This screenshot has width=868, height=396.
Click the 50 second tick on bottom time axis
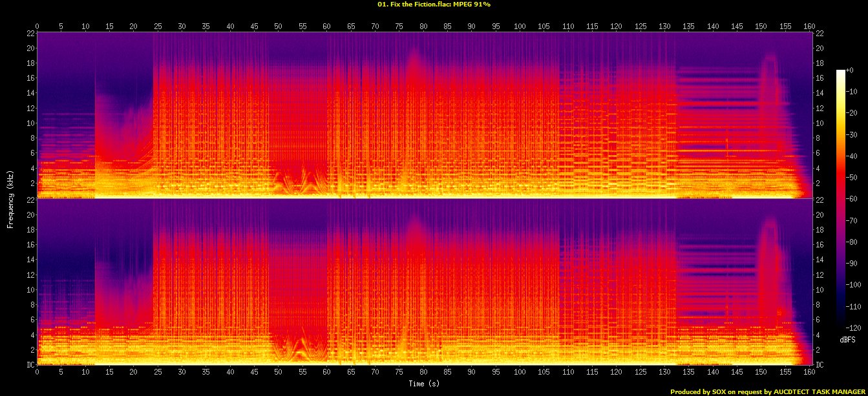click(x=278, y=373)
